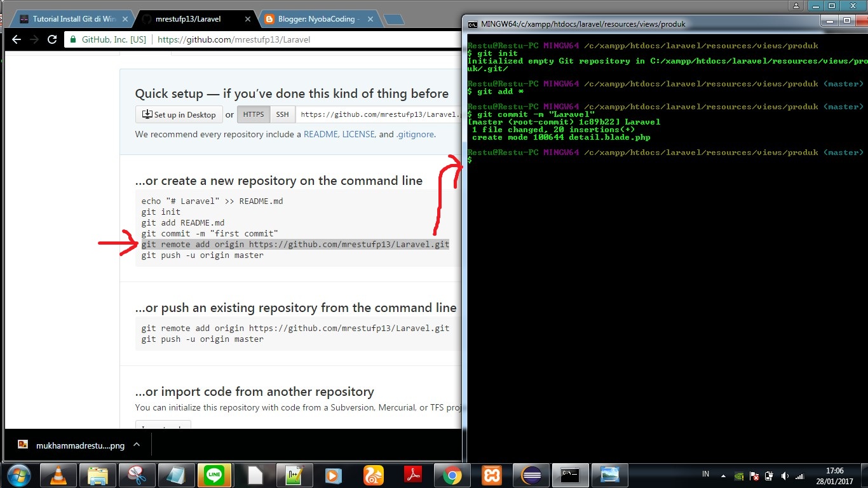868x488 pixels.
Task: Open the volume speaker tray icon
Action: 785,475
